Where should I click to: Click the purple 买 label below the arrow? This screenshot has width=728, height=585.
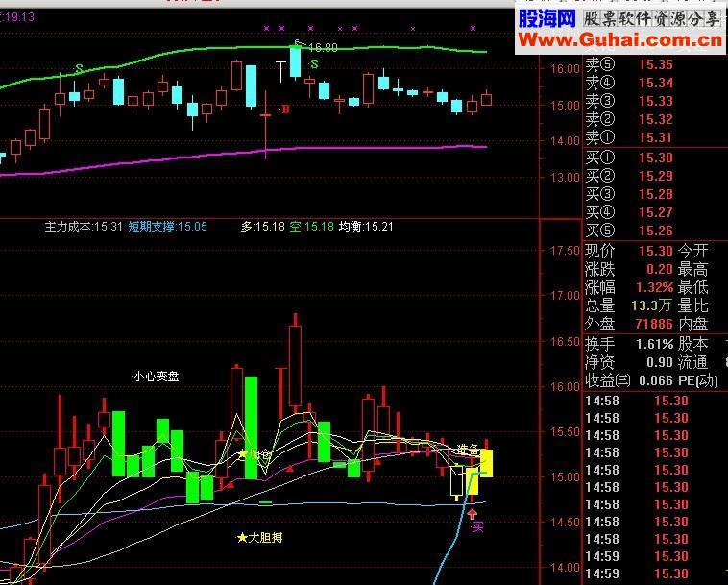point(477,526)
